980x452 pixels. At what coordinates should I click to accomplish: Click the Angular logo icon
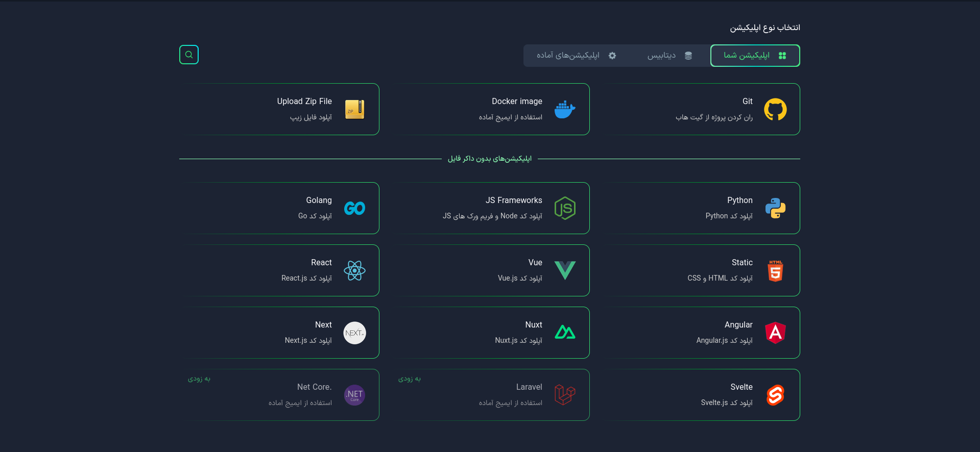pyautogui.click(x=775, y=333)
